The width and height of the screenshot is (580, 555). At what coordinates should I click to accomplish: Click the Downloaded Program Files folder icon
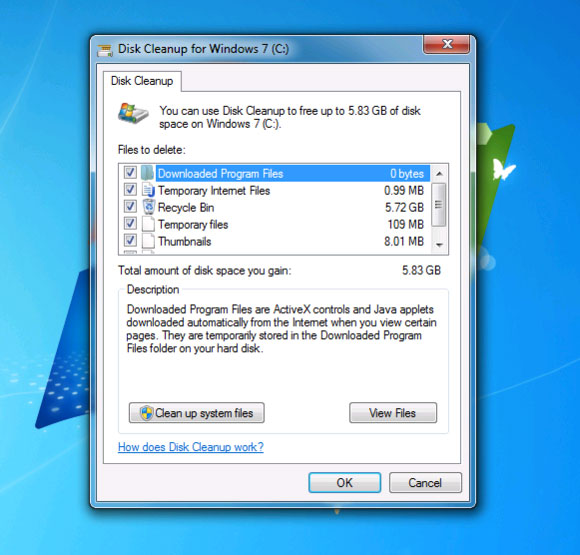[x=148, y=172]
